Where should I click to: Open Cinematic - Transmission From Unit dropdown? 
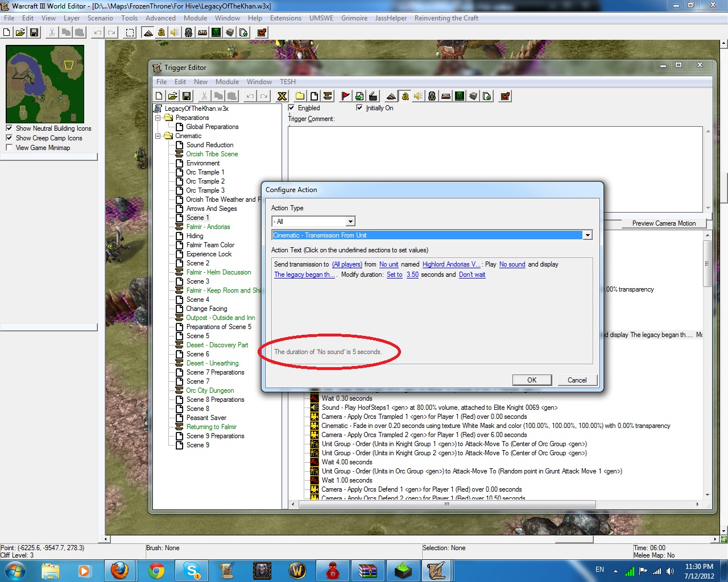[588, 235]
